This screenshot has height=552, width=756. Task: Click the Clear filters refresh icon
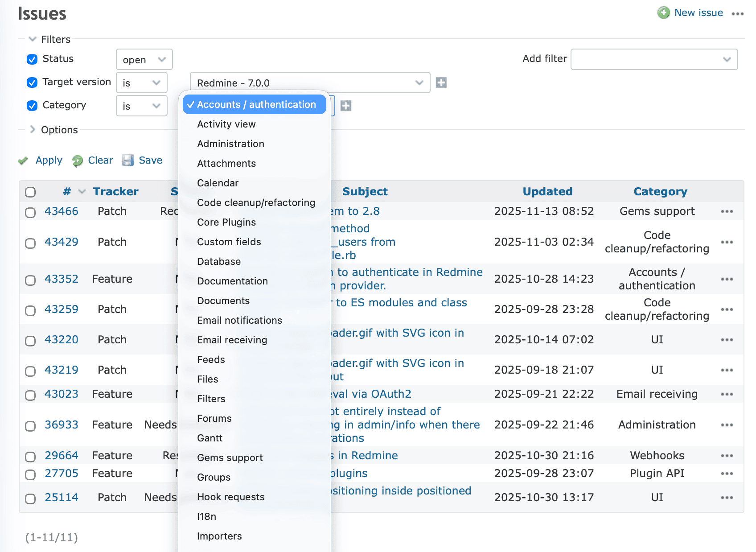click(78, 161)
